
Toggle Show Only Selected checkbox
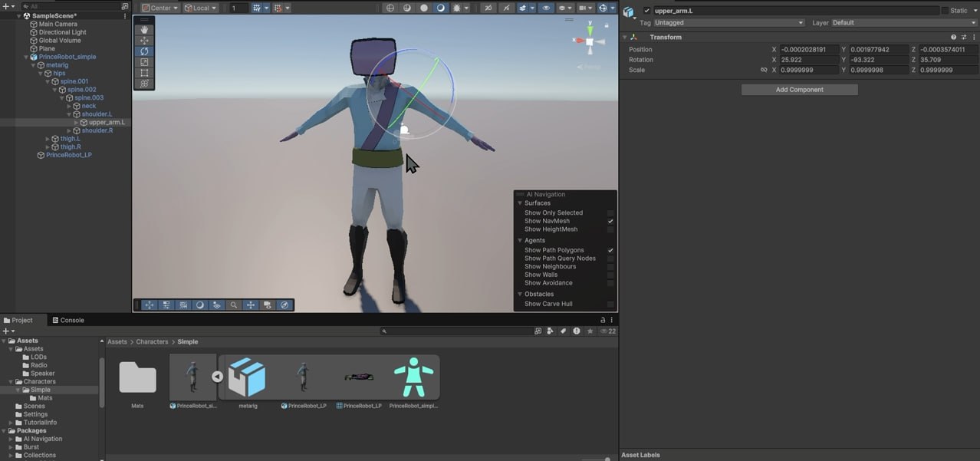tap(610, 213)
